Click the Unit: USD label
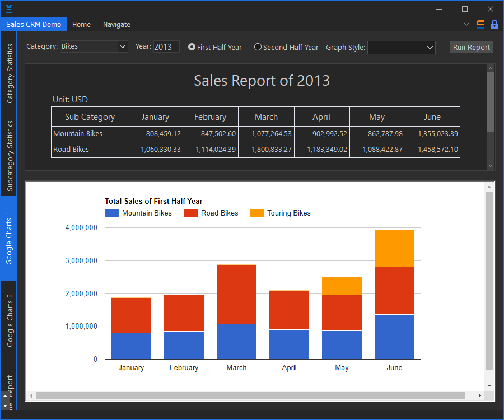Image resolution: width=504 pixels, height=420 pixels. click(x=70, y=100)
